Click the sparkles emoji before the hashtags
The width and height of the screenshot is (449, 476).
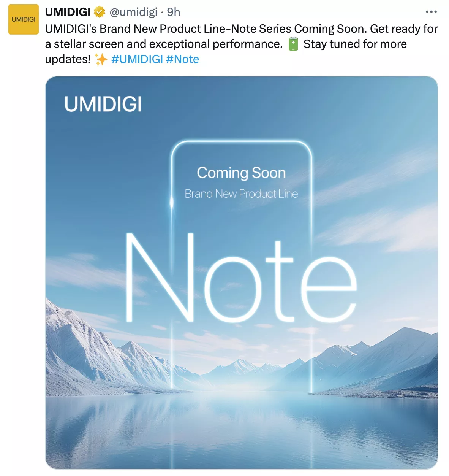tap(101, 59)
